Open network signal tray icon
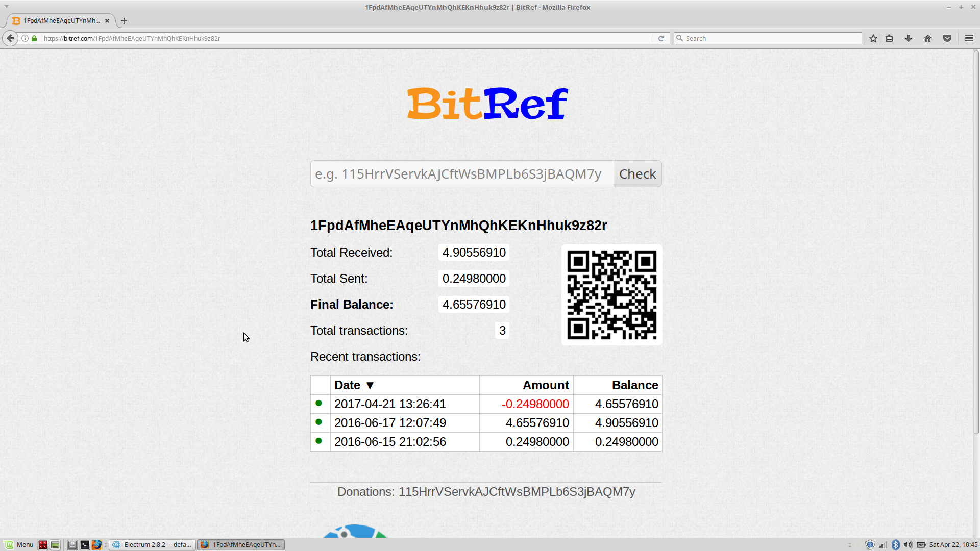This screenshot has height=551, width=980. [883, 545]
